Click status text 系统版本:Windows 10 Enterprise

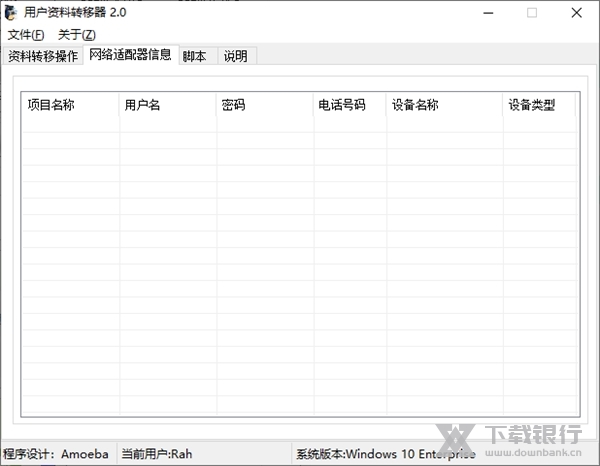386,454
